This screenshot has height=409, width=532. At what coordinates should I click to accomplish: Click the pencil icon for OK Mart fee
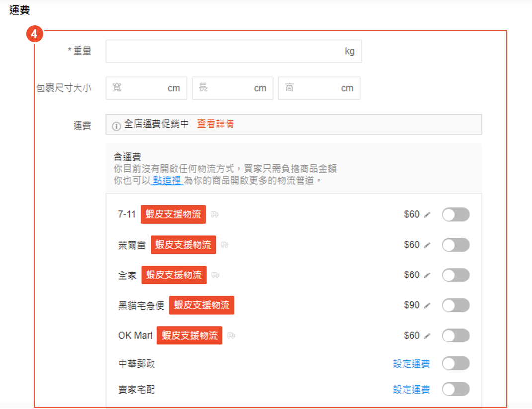pyautogui.click(x=428, y=336)
